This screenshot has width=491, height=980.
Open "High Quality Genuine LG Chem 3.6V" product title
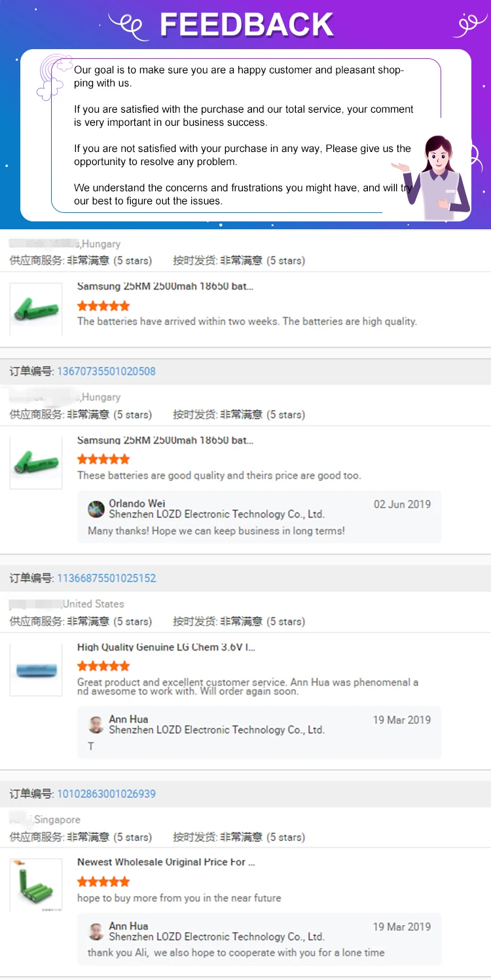[x=166, y=647]
